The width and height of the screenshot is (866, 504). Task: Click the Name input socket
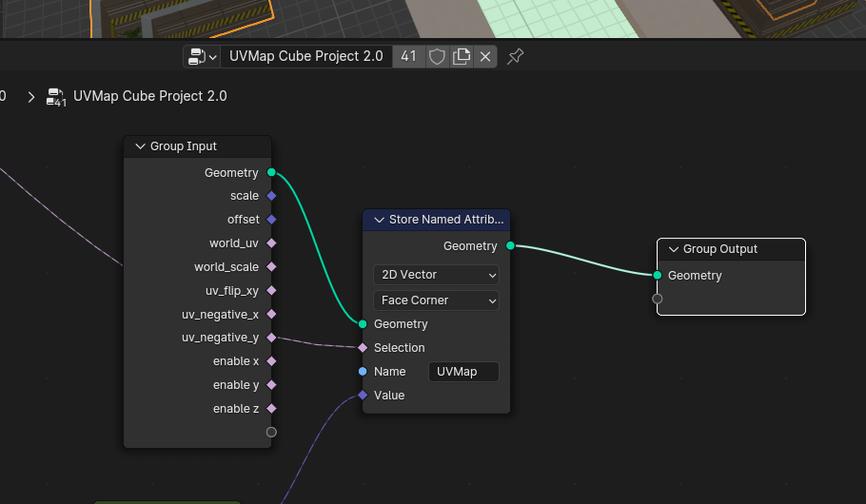coord(363,372)
